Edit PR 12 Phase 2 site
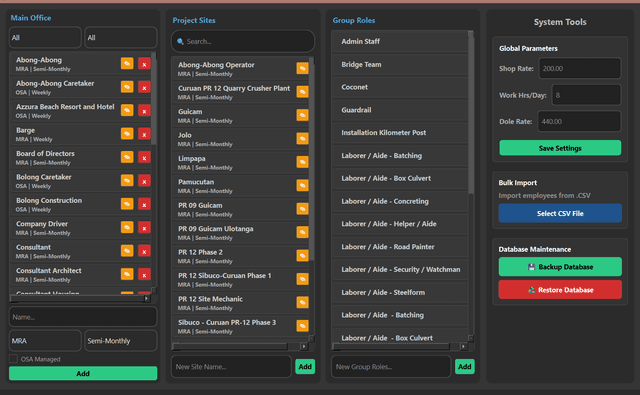This screenshot has width=640, height=395. click(302, 255)
